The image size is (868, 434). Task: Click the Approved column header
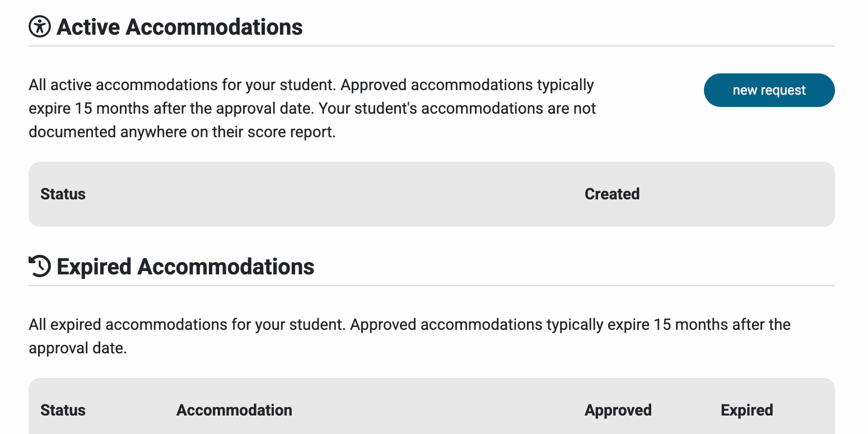618,410
